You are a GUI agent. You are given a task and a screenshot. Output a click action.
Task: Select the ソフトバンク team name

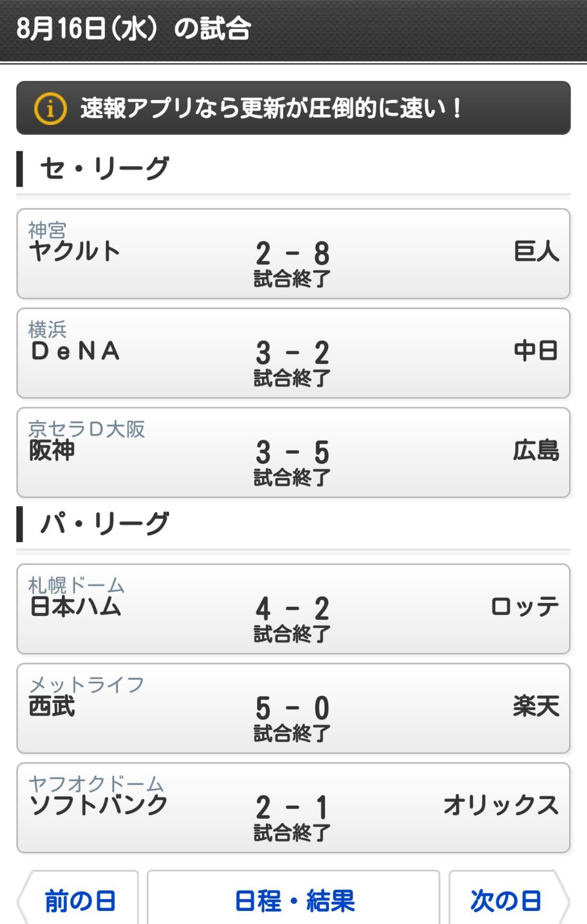coord(99,805)
